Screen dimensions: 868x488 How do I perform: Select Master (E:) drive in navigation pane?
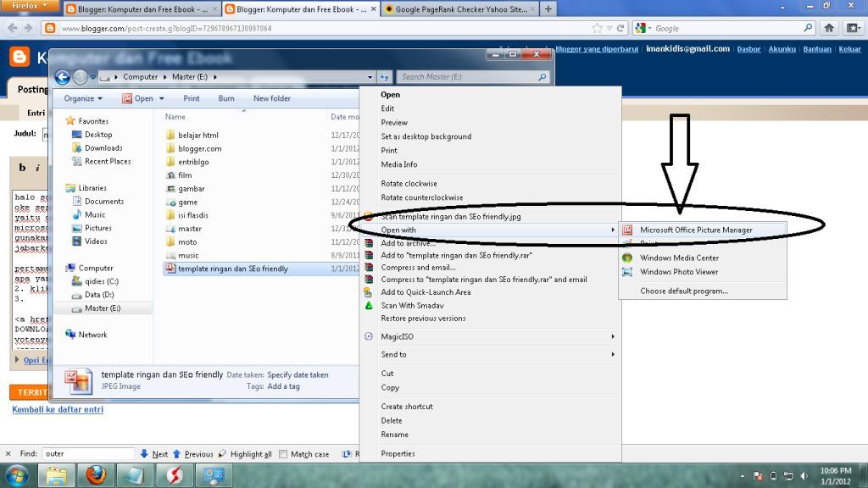(x=97, y=308)
